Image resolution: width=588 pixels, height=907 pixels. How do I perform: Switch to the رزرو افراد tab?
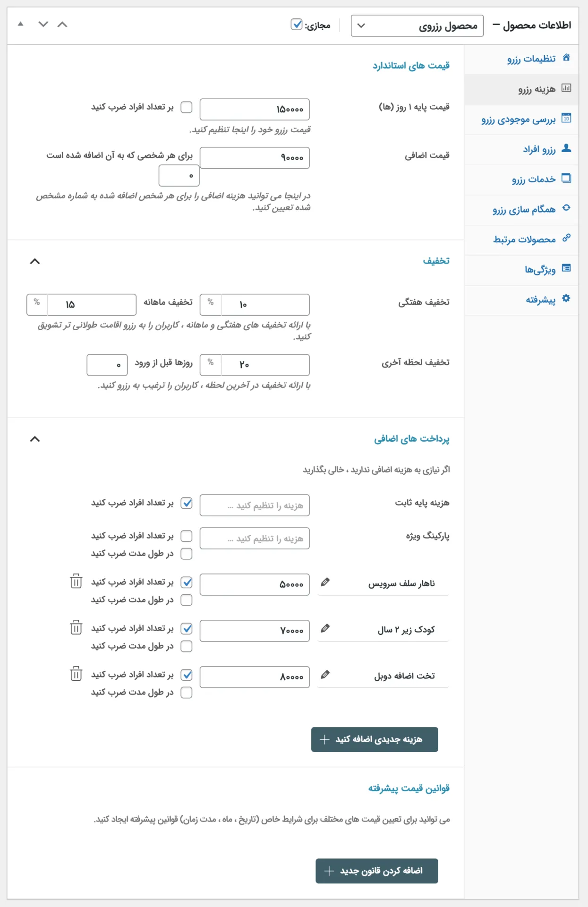(x=521, y=150)
